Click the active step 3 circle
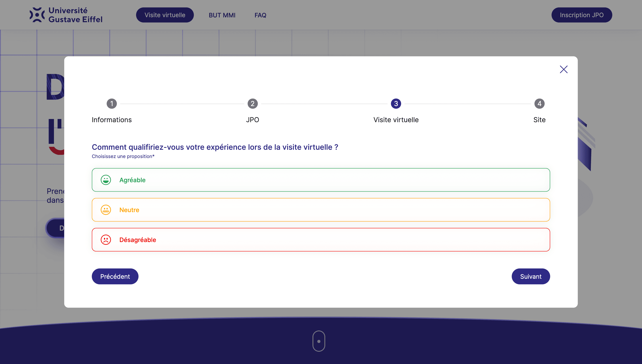The height and width of the screenshot is (364, 642). click(396, 104)
